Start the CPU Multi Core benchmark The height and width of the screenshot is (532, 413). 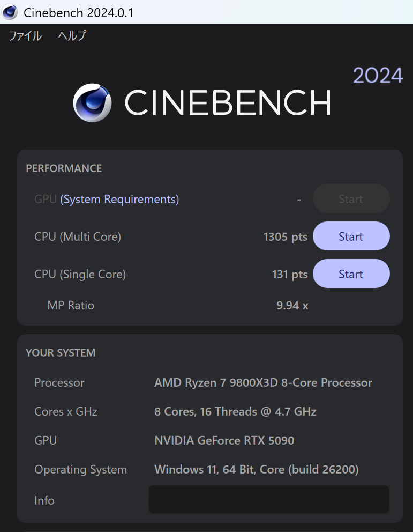351,236
